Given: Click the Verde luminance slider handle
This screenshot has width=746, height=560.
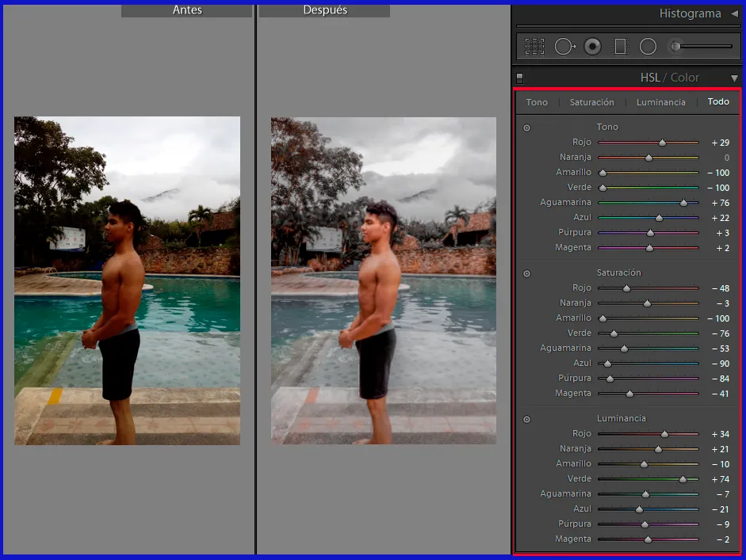Looking at the screenshot, I should (683, 479).
